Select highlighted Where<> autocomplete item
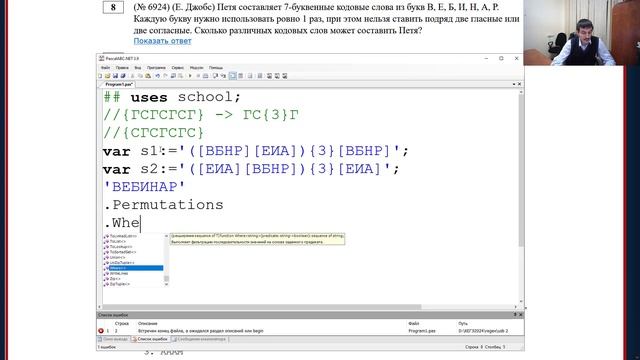Screen dimensions: 640x360 pos(136,268)
